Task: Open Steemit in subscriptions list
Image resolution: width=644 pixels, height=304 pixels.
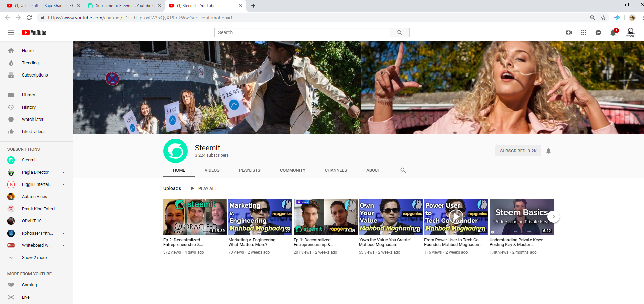Action: 37,160
